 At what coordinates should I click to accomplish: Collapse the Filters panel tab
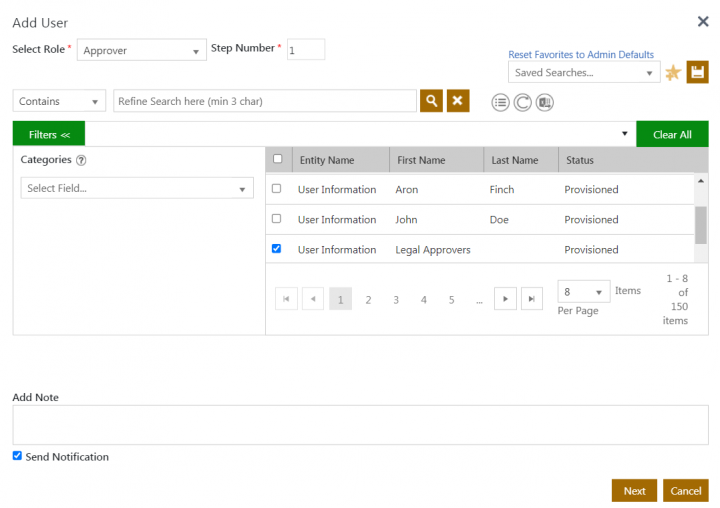click(49, 134)
